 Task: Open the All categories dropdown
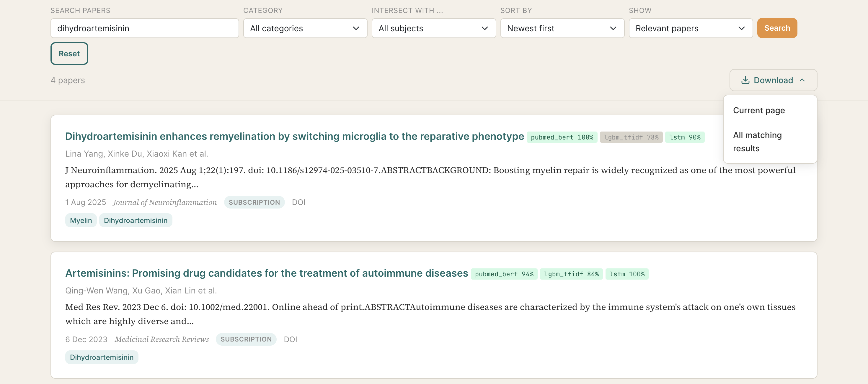click(x=305, y=28)
